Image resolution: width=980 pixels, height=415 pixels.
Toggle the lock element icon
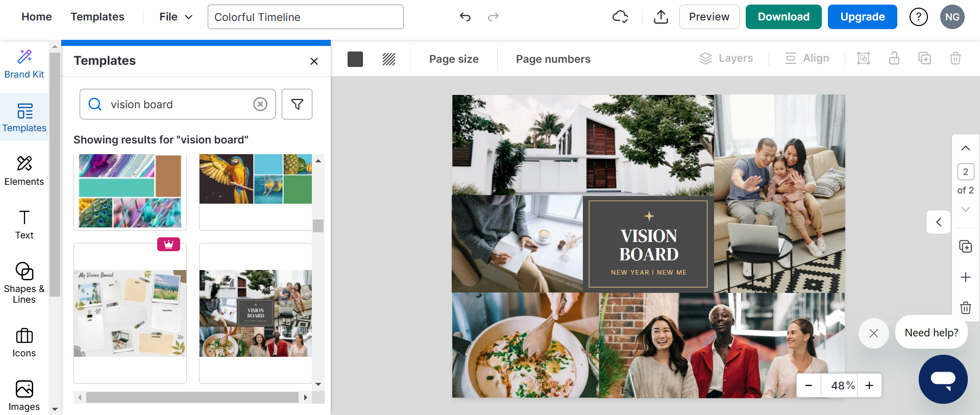pyautogui.click(x=894, y=58)
